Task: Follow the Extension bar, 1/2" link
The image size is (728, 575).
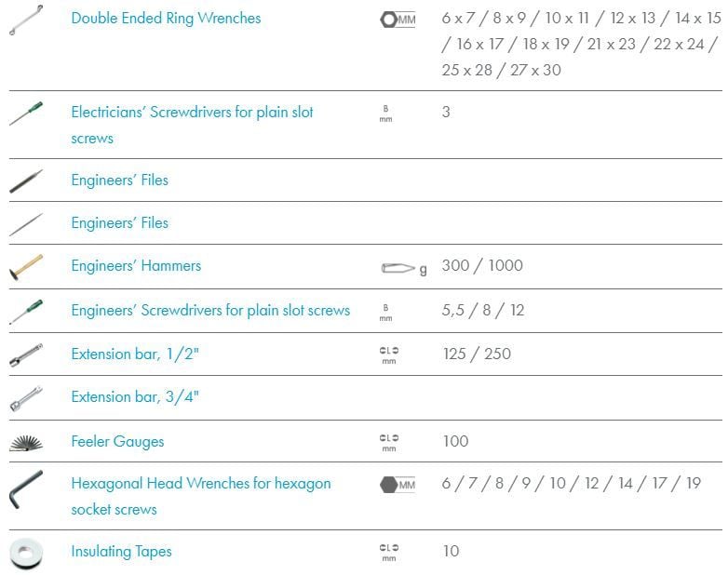Action: pyautogui.click(x=135, y=354)
